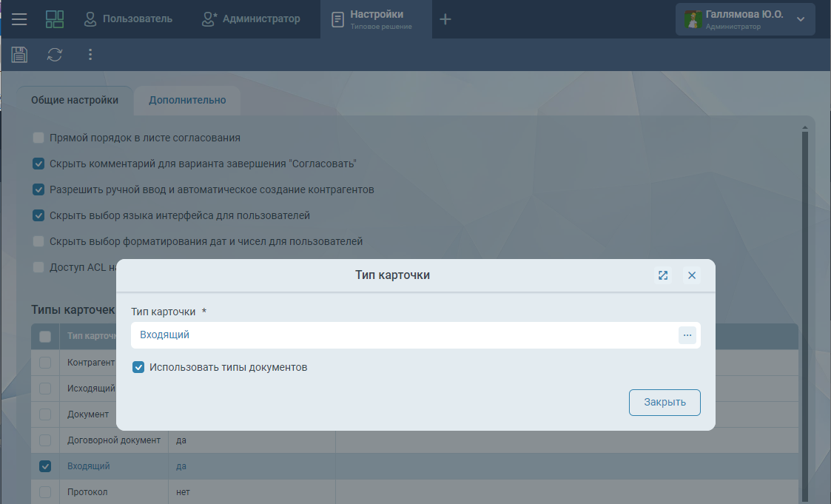Save settings with the floppy disk icon
The height and width of the screenshot is (504, 831).
(19, 54)
